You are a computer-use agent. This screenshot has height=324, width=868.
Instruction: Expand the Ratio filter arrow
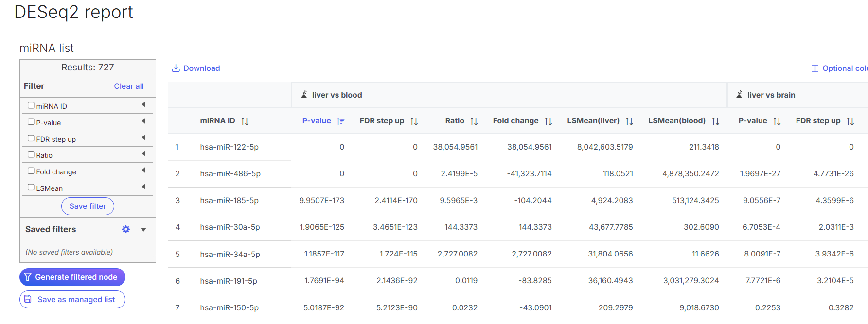coord(143,154)
